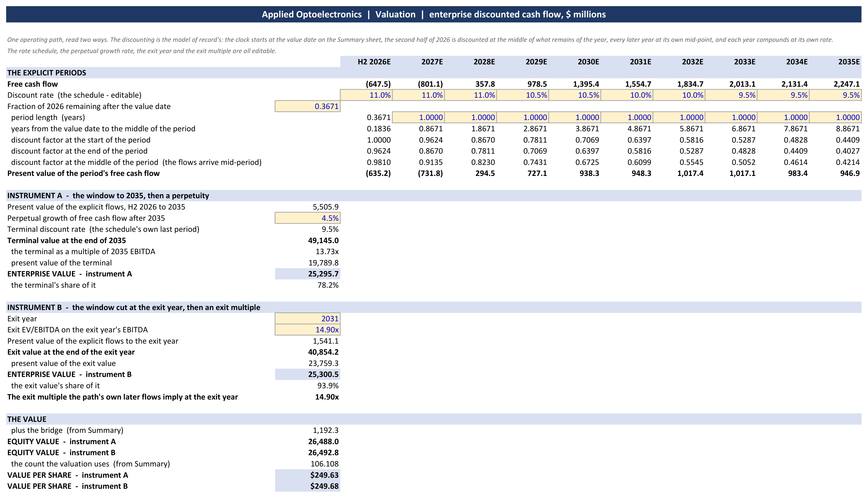
Task: Click the exit value 40,854.2
Action: coord(323,352)
